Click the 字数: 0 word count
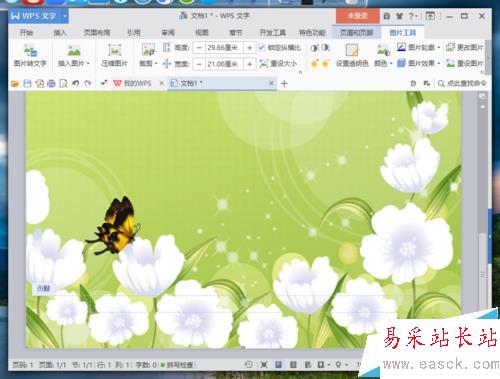500x379 pixels. (x=146, y=365)
